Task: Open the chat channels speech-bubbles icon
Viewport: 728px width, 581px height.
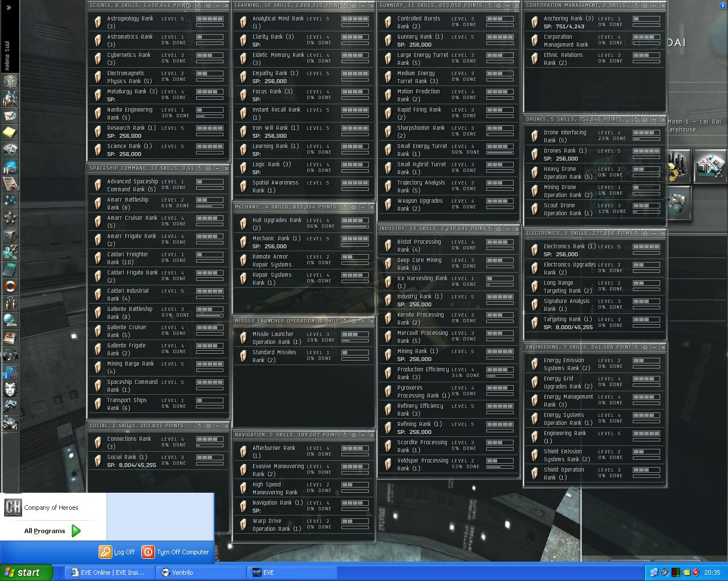Action: [10, 304]
